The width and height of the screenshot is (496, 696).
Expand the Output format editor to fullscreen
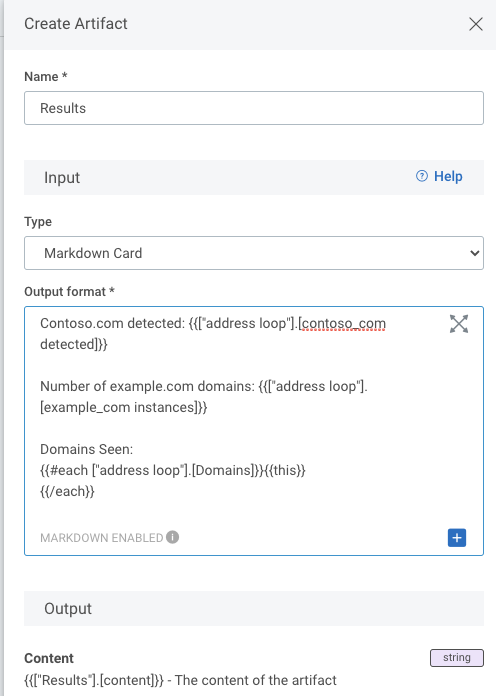click(459, 324)
